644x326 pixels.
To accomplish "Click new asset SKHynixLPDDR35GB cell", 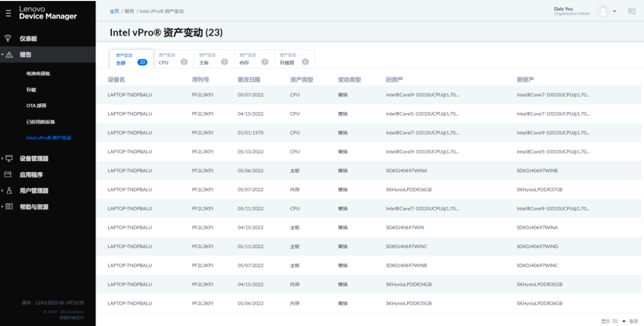I will [x=539, y=284].
